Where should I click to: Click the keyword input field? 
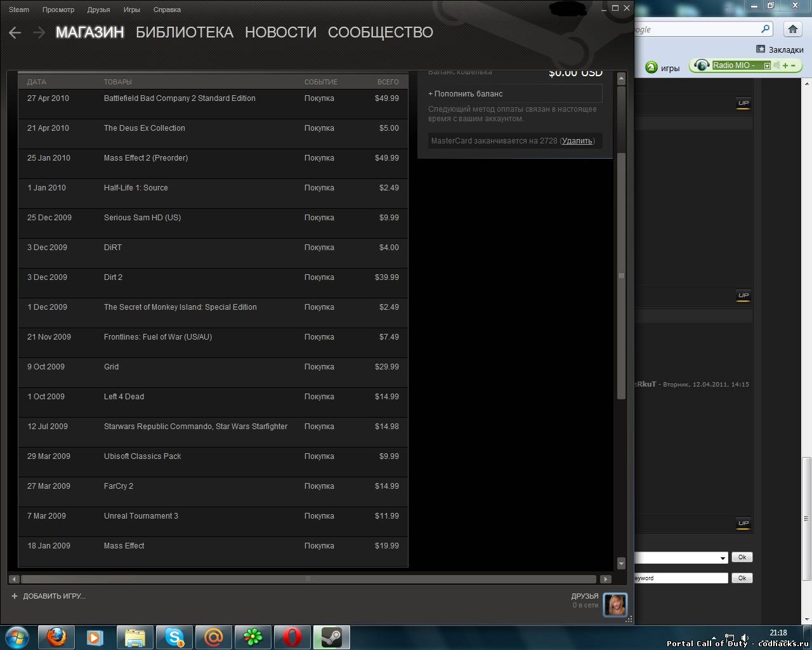681,578
